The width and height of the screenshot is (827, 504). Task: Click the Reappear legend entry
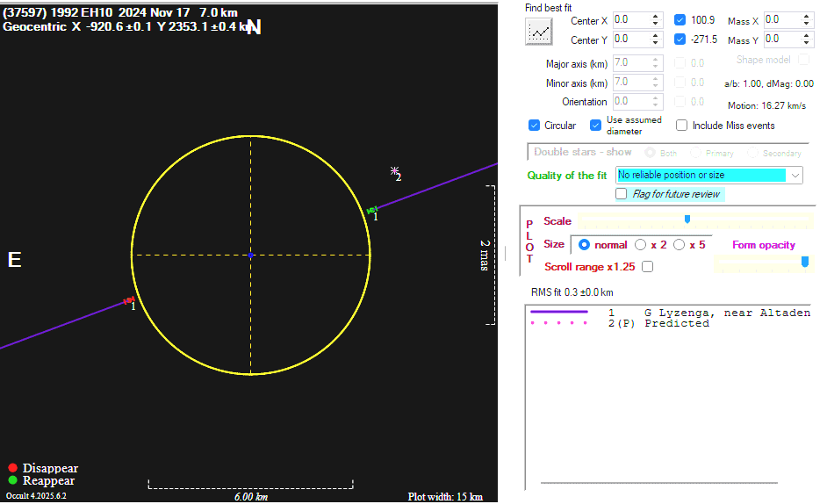(41, 480)
